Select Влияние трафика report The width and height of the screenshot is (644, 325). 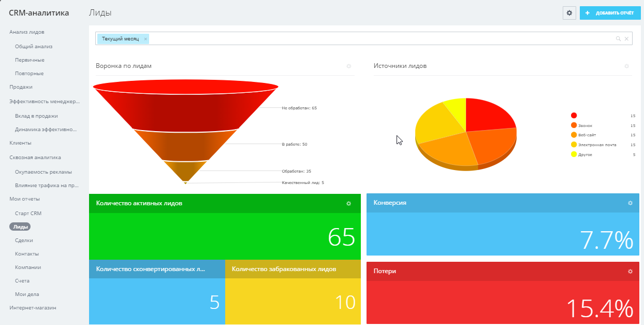coord(47,186)
